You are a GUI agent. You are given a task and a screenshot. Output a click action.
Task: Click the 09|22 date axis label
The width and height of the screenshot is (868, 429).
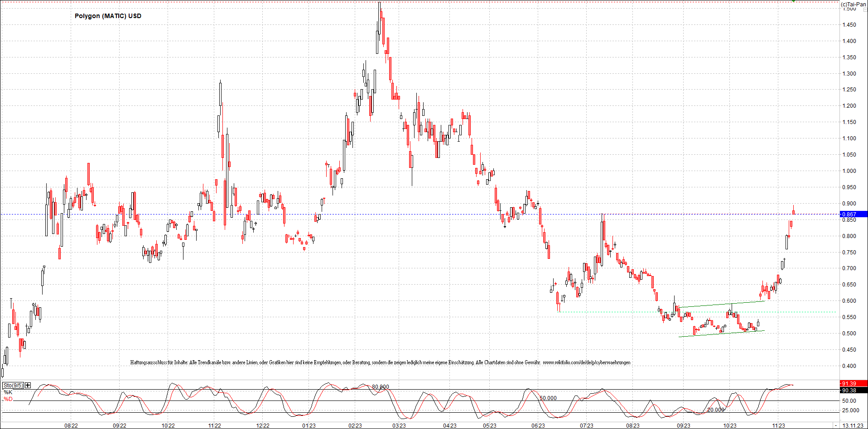pos(120,425)
